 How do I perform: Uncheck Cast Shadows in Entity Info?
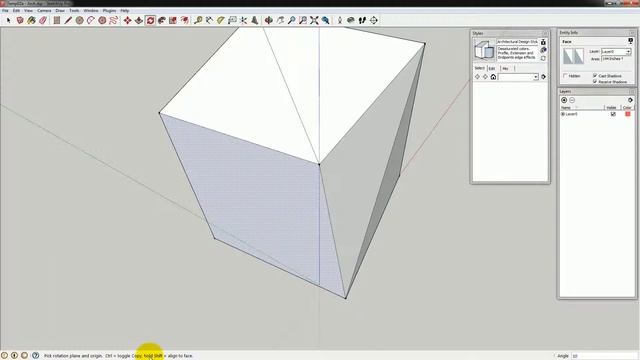tap(595, 76)
